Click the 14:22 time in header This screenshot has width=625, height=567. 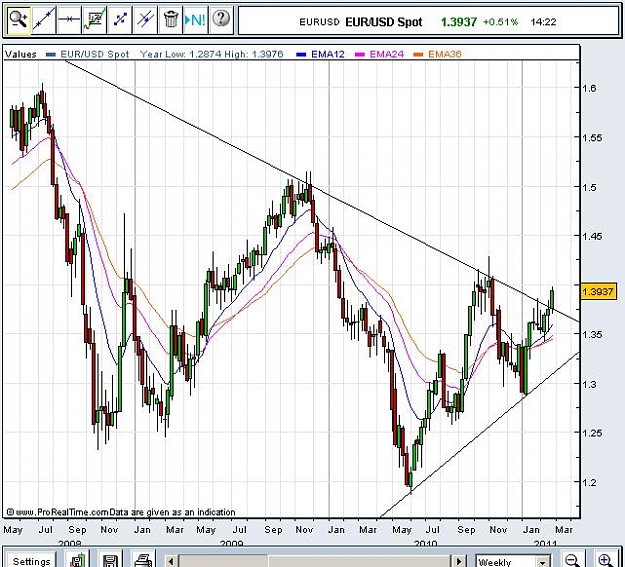[543, 22]
